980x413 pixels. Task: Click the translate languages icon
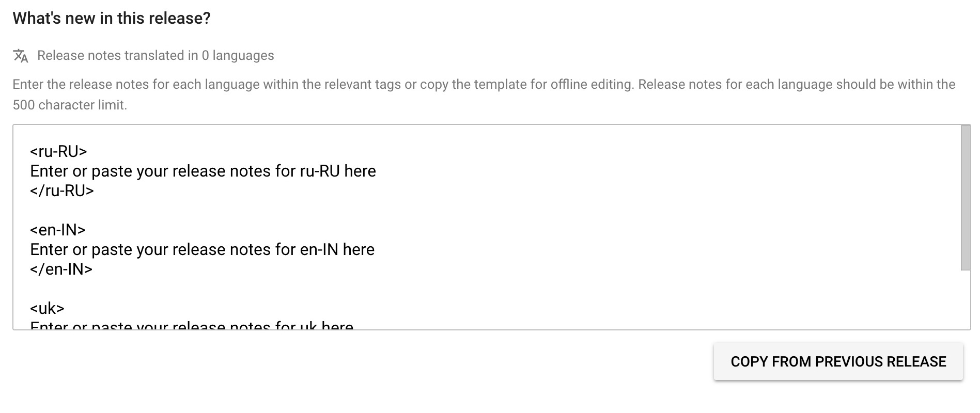click(x=21, y=56)
